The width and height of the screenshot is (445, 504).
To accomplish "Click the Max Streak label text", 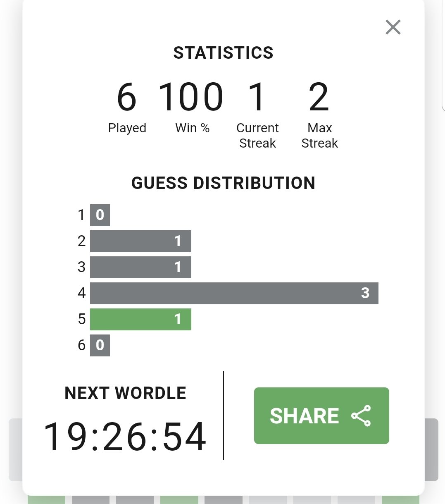I will tap(320, 136).
